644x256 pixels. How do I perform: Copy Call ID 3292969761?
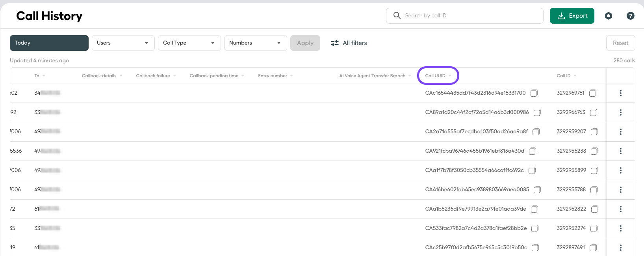(x=593, y=93)
